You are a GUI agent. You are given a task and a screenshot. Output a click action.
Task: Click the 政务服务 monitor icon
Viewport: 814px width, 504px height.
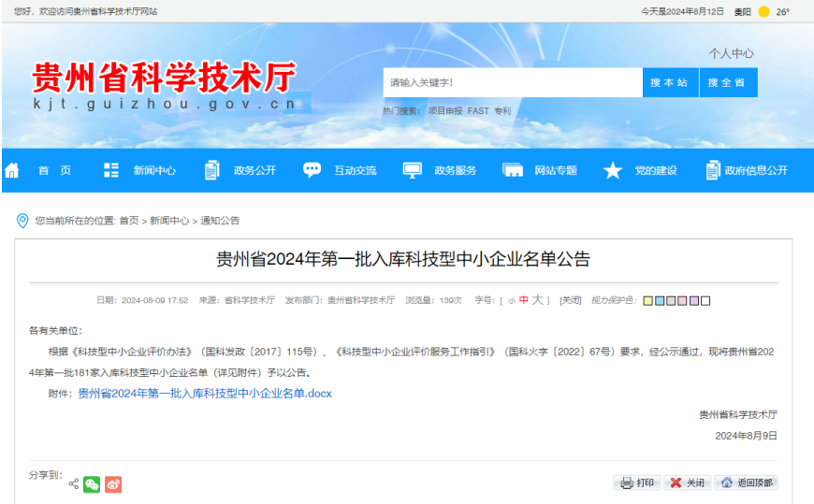[x=412, y=170]
